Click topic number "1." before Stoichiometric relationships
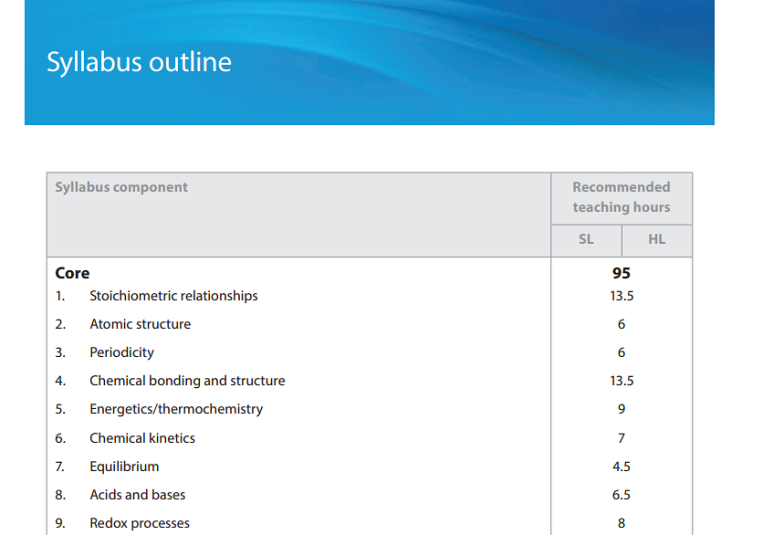 coord(60,296)
